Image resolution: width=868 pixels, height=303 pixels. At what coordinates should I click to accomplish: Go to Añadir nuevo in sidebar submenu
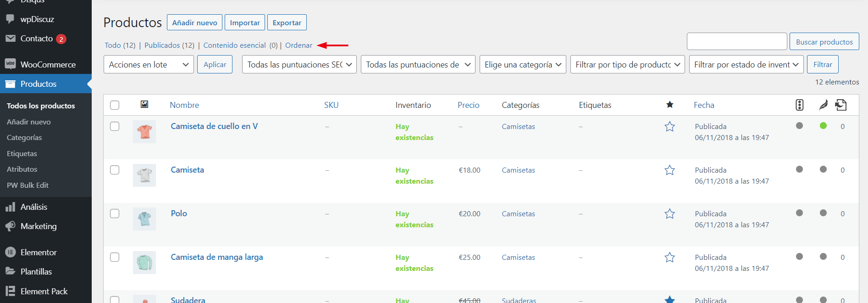(29, 122)
